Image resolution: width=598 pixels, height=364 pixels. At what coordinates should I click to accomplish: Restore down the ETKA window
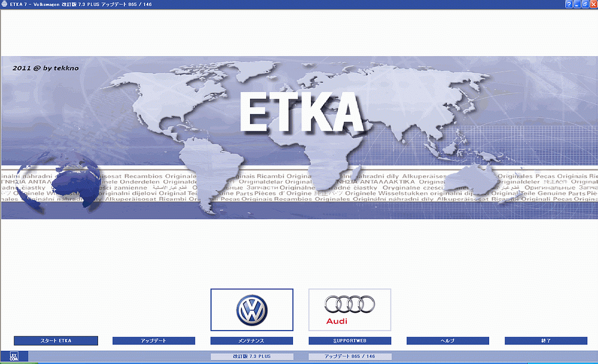tap(585, 4)
